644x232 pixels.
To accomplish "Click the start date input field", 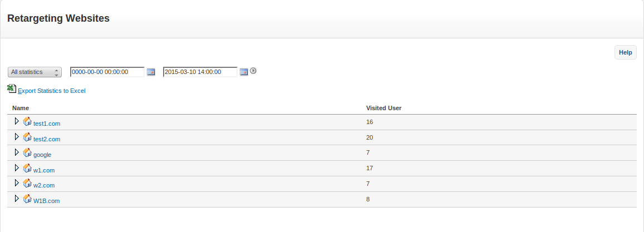I will tap(107, 72).
